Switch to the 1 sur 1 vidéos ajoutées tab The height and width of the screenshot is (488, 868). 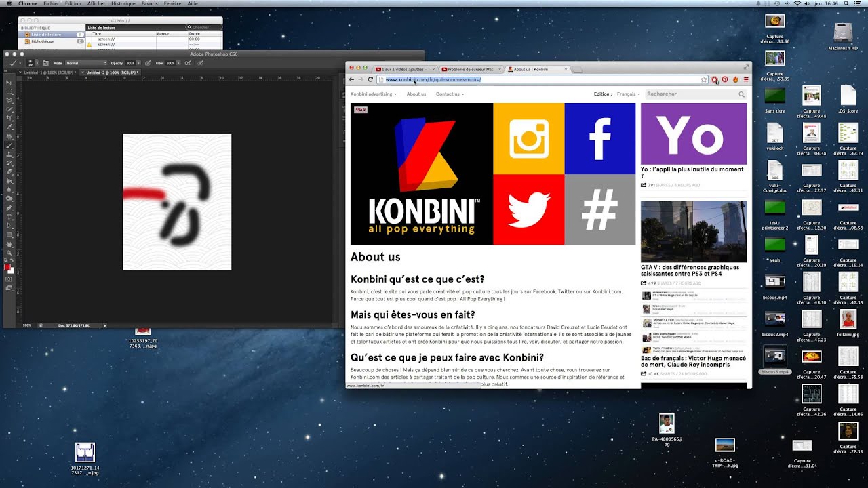click(x=403, y=69)
